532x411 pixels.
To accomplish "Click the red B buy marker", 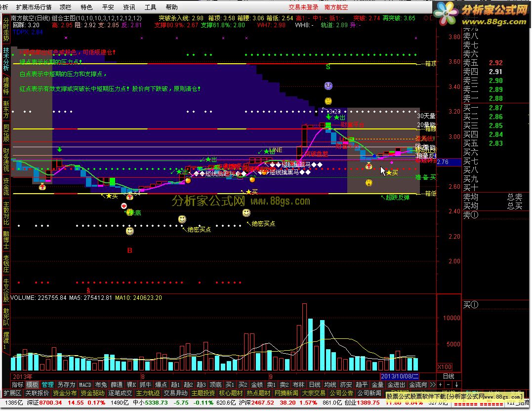I will click(x=130, y=250).
